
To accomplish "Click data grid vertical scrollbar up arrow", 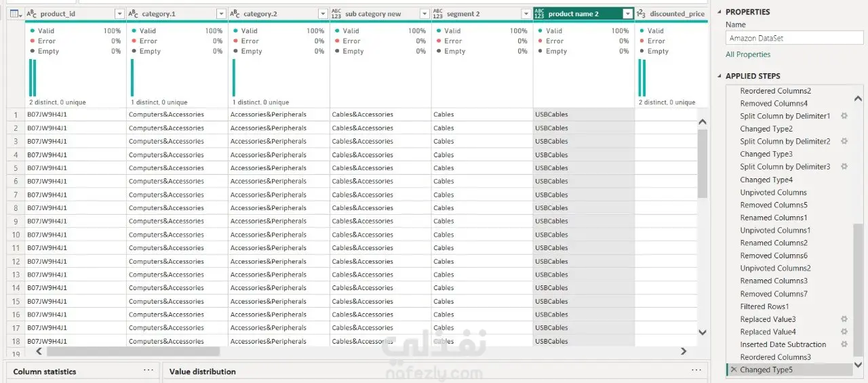I will pos(702,122).
